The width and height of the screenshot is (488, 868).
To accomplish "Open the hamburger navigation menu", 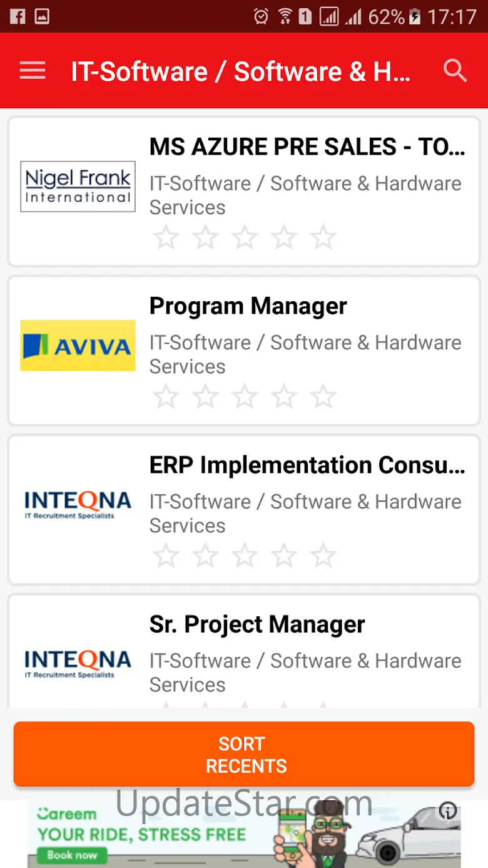I will 33,71.
